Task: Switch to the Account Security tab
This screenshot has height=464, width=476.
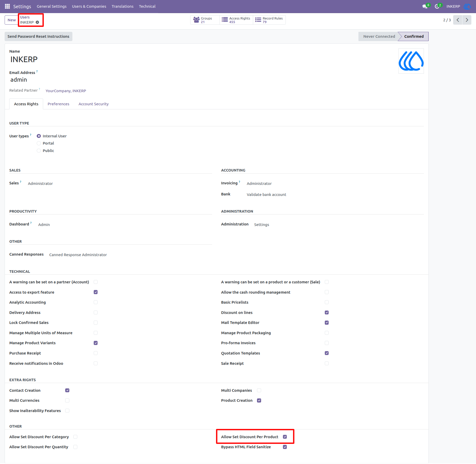Action: click(93, 104)
